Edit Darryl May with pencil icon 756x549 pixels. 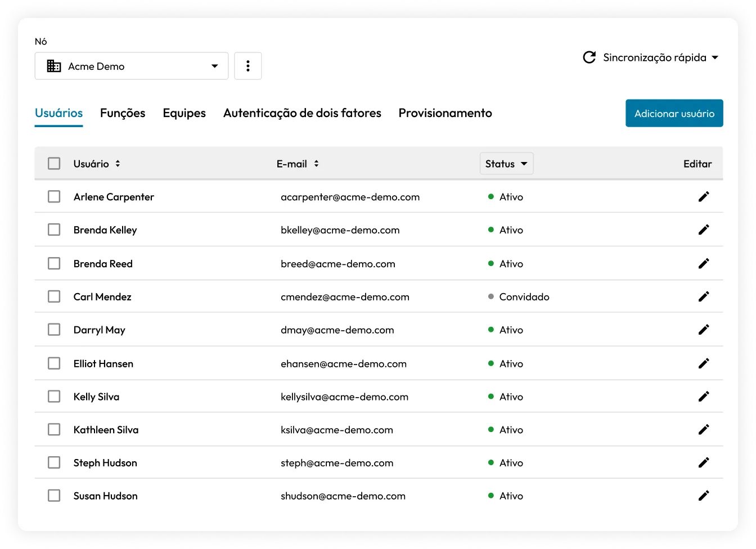(704, 330)
